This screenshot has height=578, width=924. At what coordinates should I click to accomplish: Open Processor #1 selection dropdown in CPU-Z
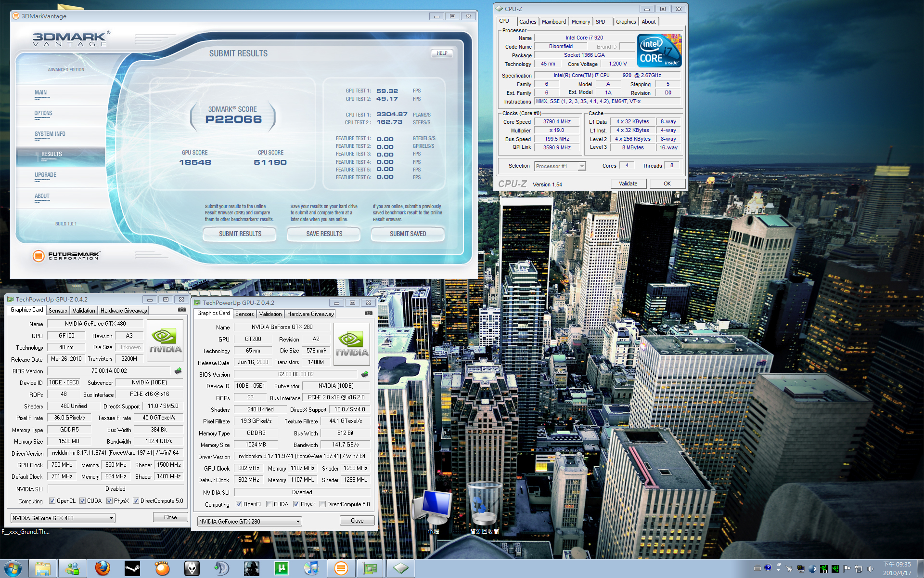click(560, 166)
